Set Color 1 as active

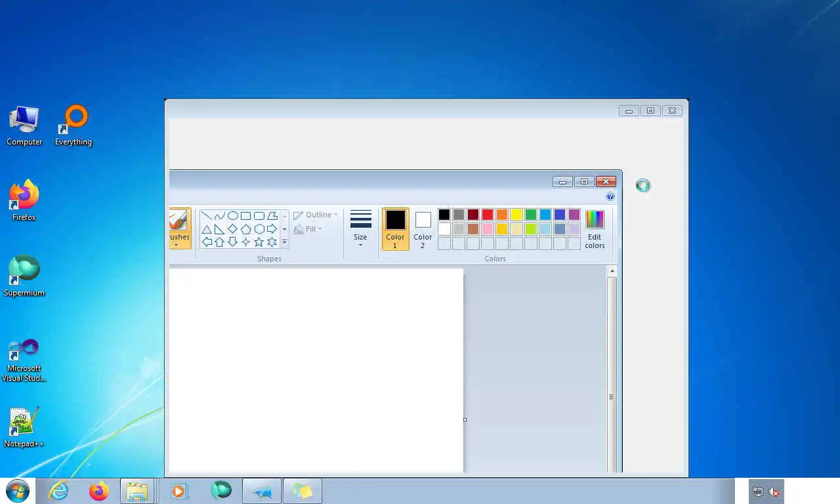pyautogui.click(x=395, y=229)
